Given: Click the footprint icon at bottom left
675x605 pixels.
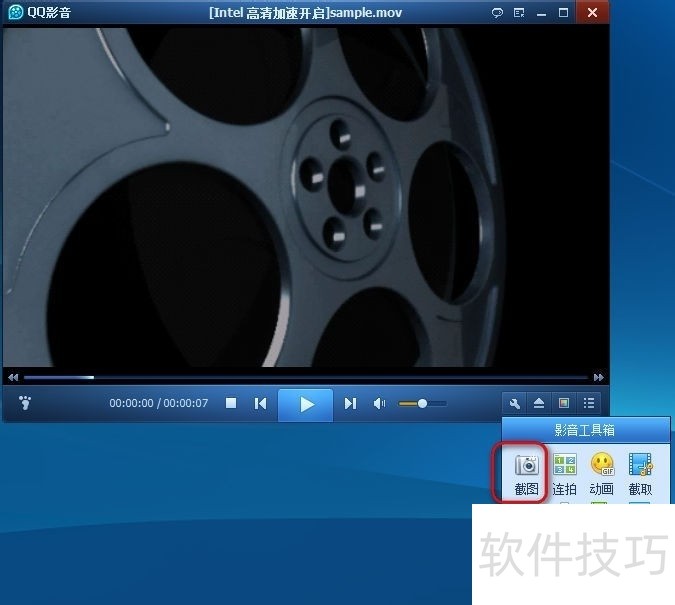Looking at the screenshot, I should coord(26,404).
